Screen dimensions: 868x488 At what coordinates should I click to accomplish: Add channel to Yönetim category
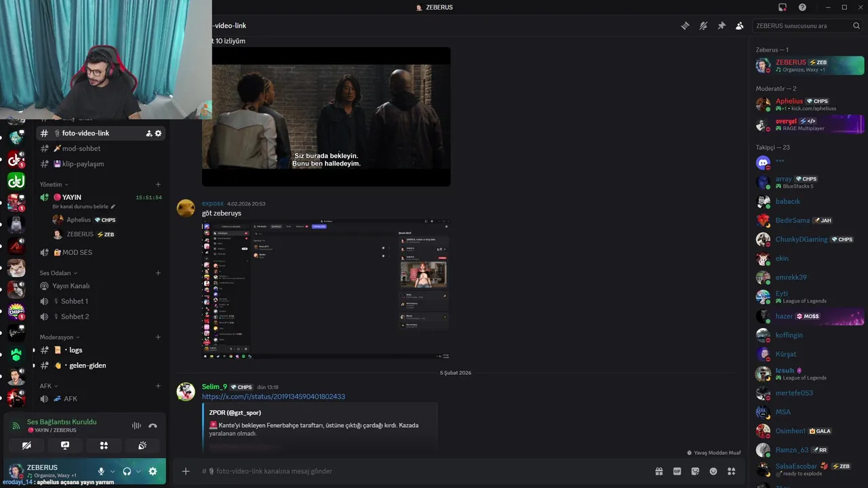[x=158, y=184]
